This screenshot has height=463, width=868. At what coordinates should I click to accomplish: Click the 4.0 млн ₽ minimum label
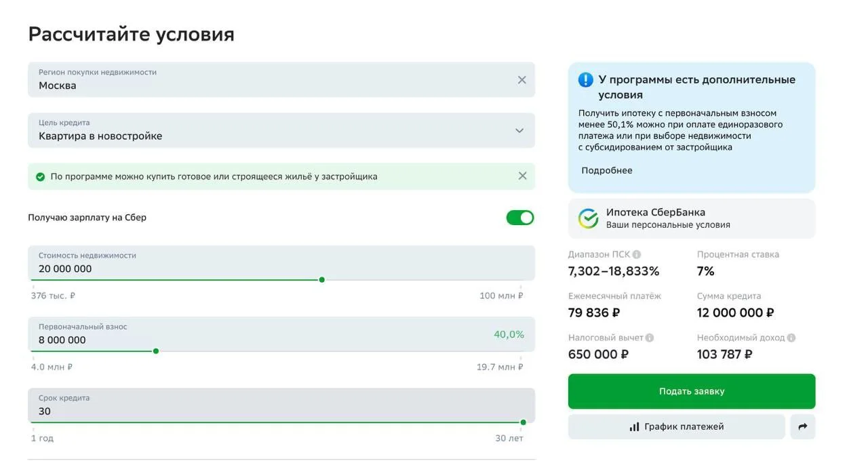(x=52, y=367)
